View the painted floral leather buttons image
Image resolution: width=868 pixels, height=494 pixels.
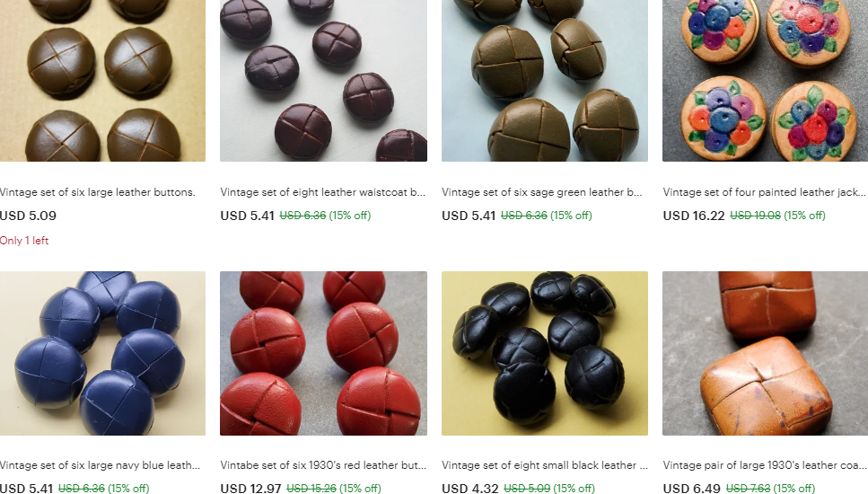[765, 81]
